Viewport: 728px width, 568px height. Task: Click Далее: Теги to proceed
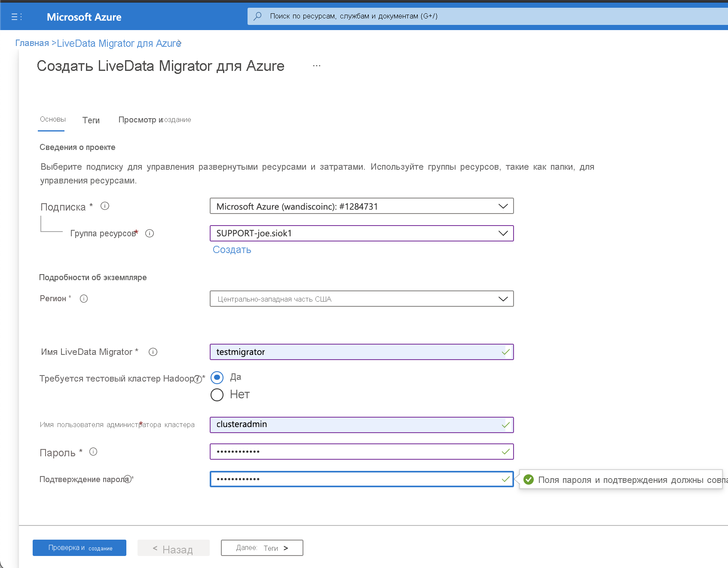[x=262, y=547]
